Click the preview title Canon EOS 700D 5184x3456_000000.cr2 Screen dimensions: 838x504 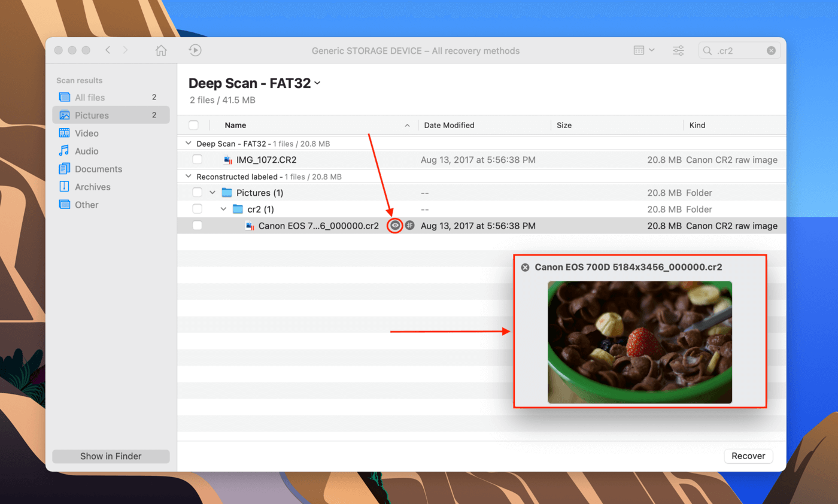628,268
